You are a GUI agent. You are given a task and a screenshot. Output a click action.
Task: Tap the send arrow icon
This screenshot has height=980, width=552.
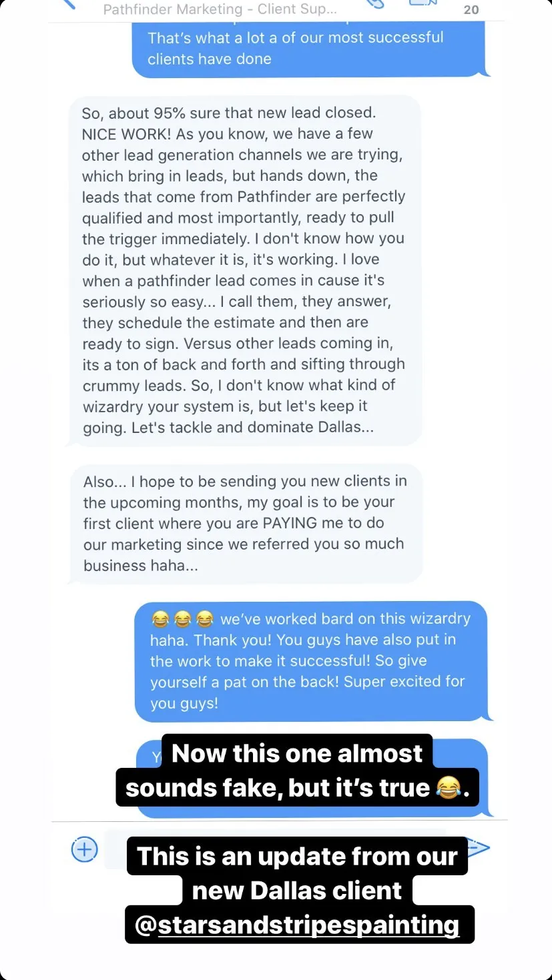(x=478, y=848)
